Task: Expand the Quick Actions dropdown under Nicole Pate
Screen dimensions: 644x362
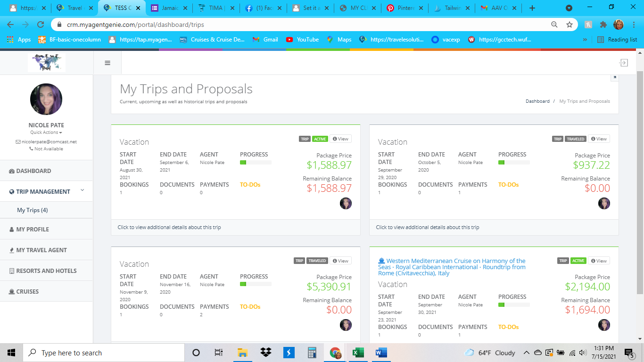Action: tap(46, 132)
